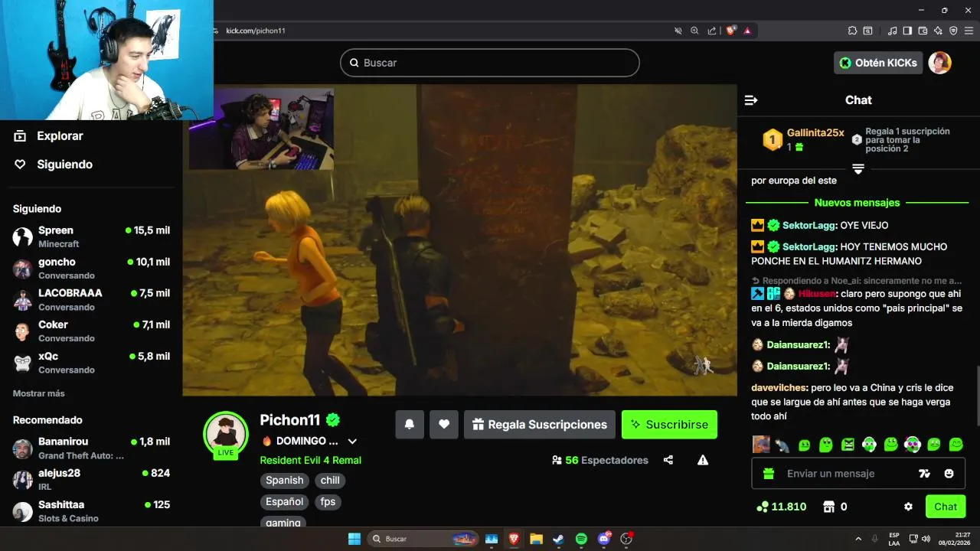
Task: Click the muted site sound icon in address bar
Action: click(x=678, y=31)
